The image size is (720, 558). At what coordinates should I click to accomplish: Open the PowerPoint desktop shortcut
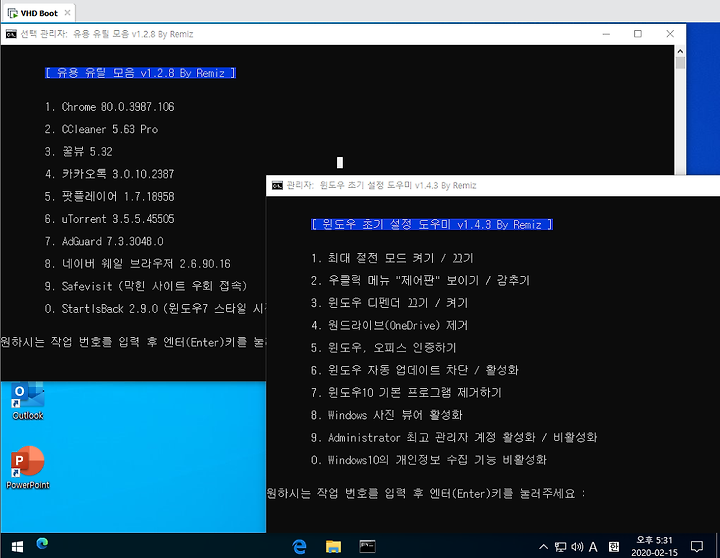tap(28, 468)
